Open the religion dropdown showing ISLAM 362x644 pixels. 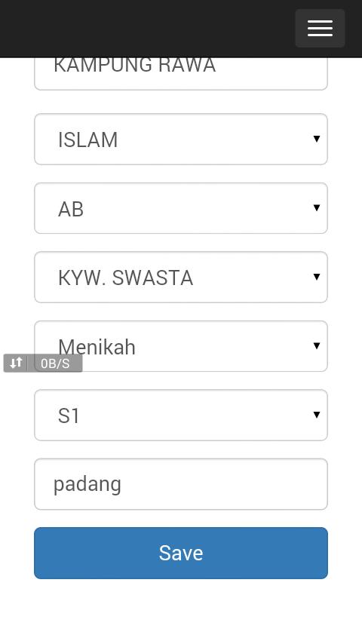point(181,140)
